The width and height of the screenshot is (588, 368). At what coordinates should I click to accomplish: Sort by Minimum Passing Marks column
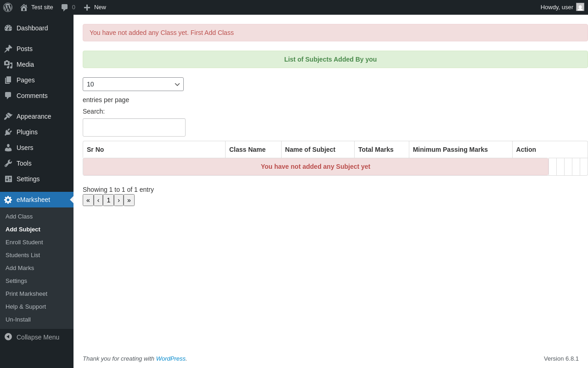(x=461, y=149)
